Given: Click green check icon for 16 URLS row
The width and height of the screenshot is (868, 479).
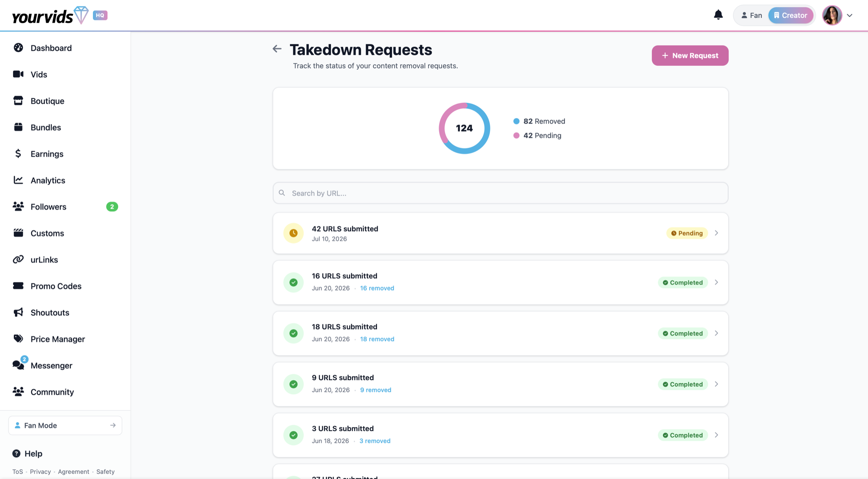Looking at the screenshot, I should pyautogui.click(x=293, y=282).
